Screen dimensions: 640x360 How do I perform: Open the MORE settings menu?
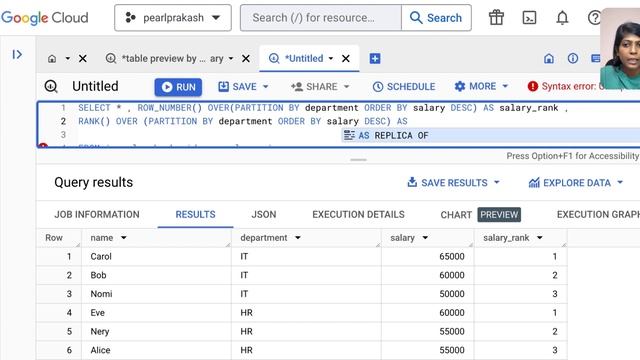tap(481, 86)
